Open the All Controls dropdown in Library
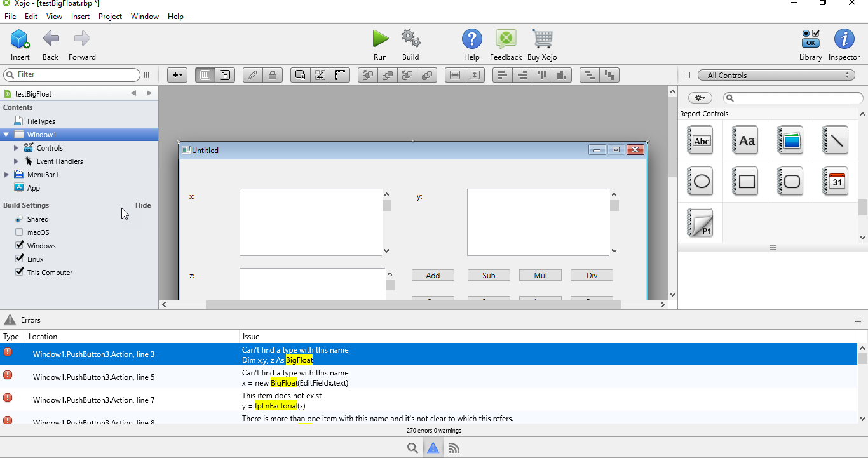The width and height of the screenshot is (868, 458). (x=776, y=75)
